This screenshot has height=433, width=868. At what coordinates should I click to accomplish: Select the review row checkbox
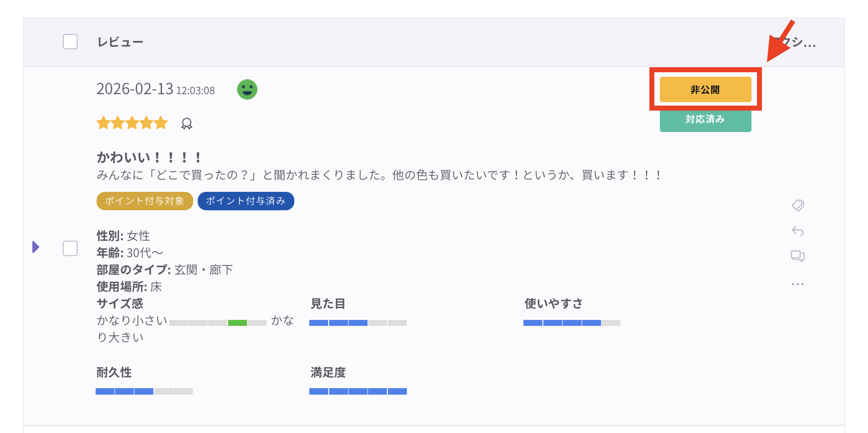(70, 248)
